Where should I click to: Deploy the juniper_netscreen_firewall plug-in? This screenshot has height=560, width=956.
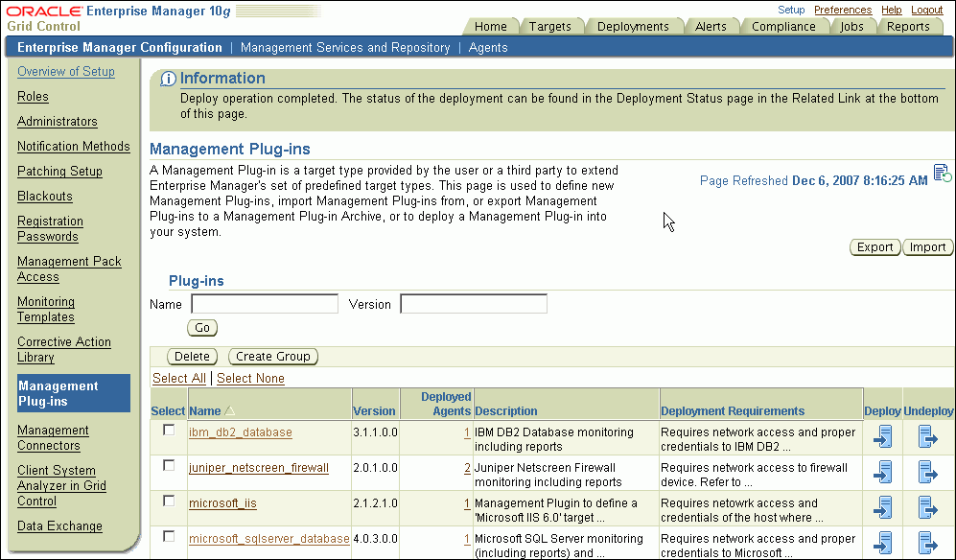(x=883, y=473)
